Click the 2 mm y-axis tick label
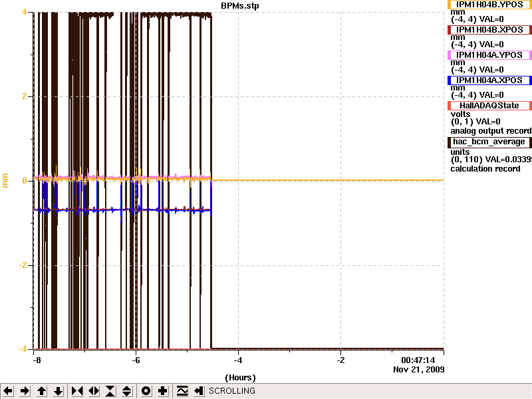The image size is (532, 399). point(25,96)
